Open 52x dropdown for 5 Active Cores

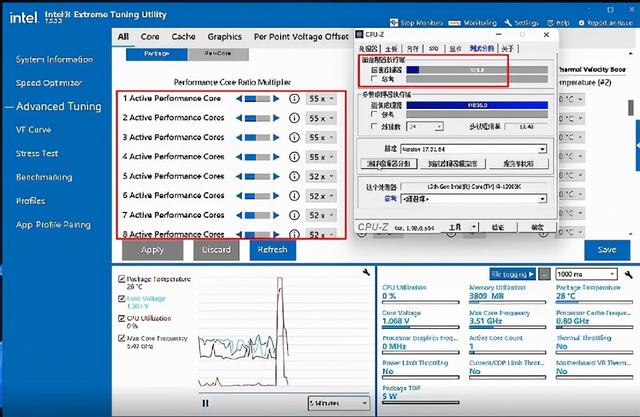321,176
